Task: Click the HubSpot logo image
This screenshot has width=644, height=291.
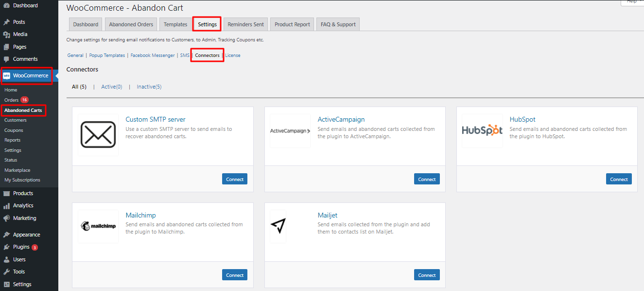Action: [482, 131]
